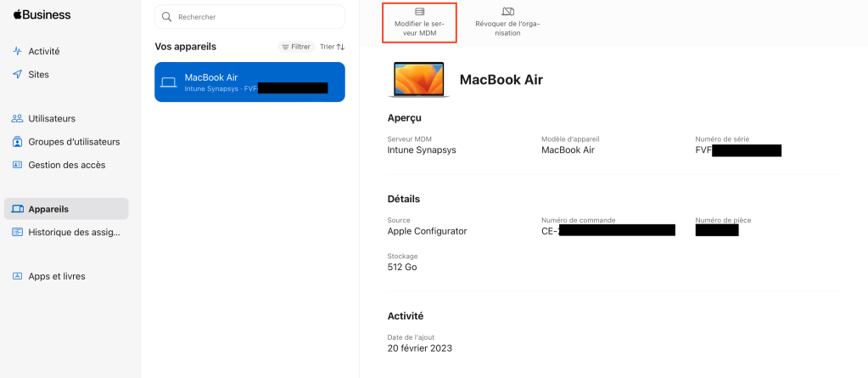The height and width of the screenshot is (378, 868).
Task: Click the Historique des assignations icon
Action: tap(17, 232)
